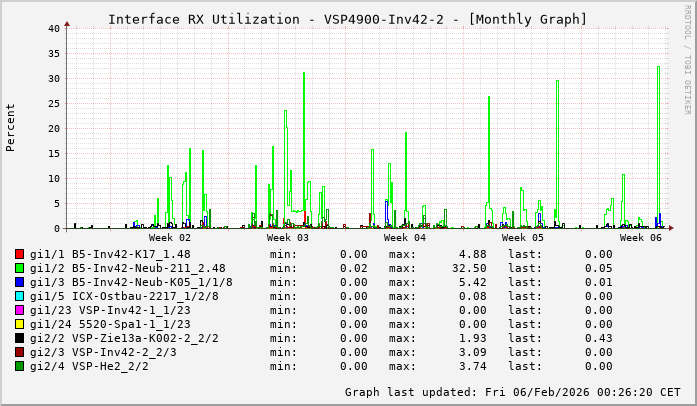This screenshot has width=697, height=406.
Task: Click the VSP-Zie13a-K002-2_2/2 legend label
Action: [x=144, y=338]
